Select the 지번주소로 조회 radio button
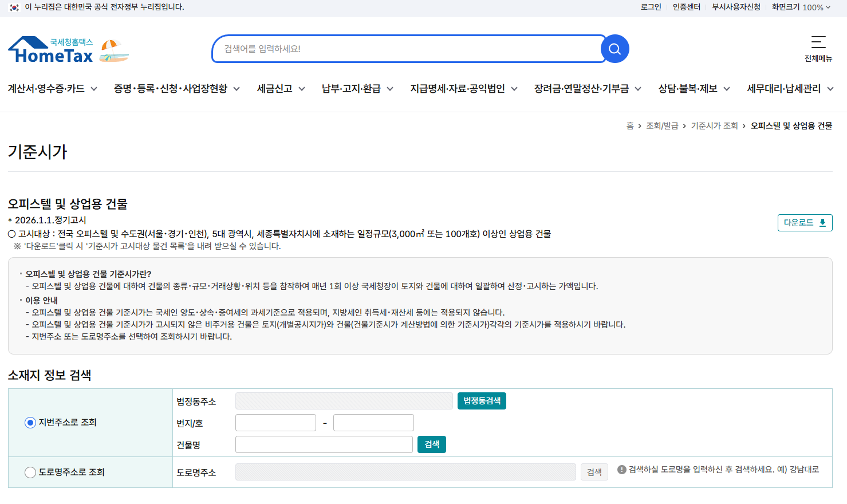Image resolution: width=847 pixels, height=504 pixels. point(30,423)
